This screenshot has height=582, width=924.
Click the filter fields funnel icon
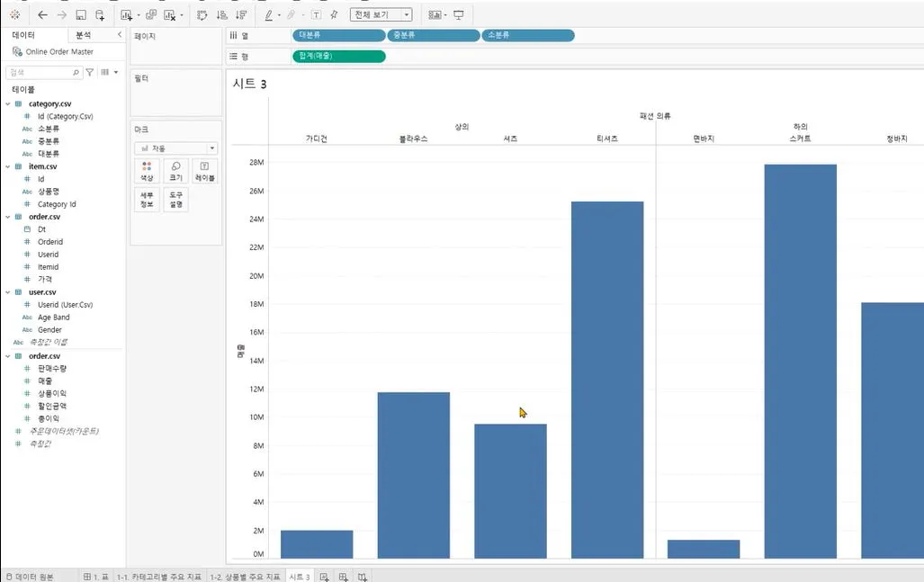coord(90,73)
